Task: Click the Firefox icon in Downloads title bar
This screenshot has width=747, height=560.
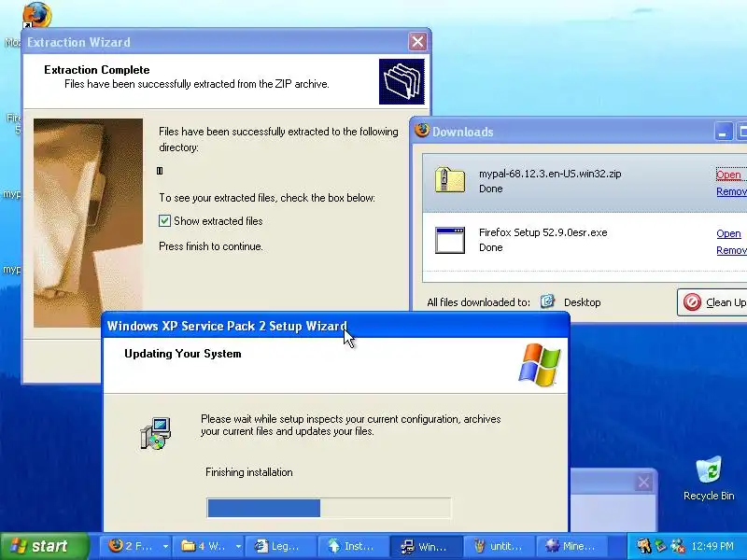Action: [422, 131]
